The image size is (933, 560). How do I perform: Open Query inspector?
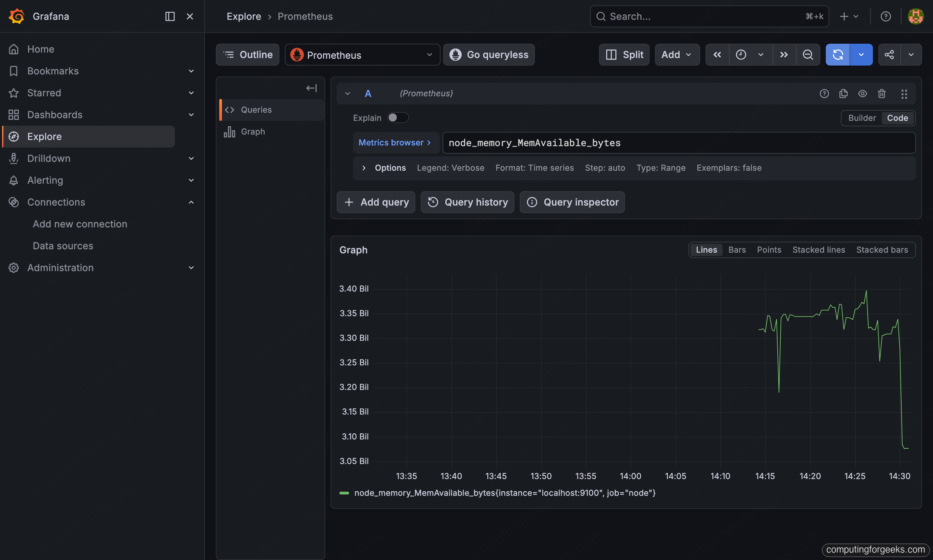point(572,202)
